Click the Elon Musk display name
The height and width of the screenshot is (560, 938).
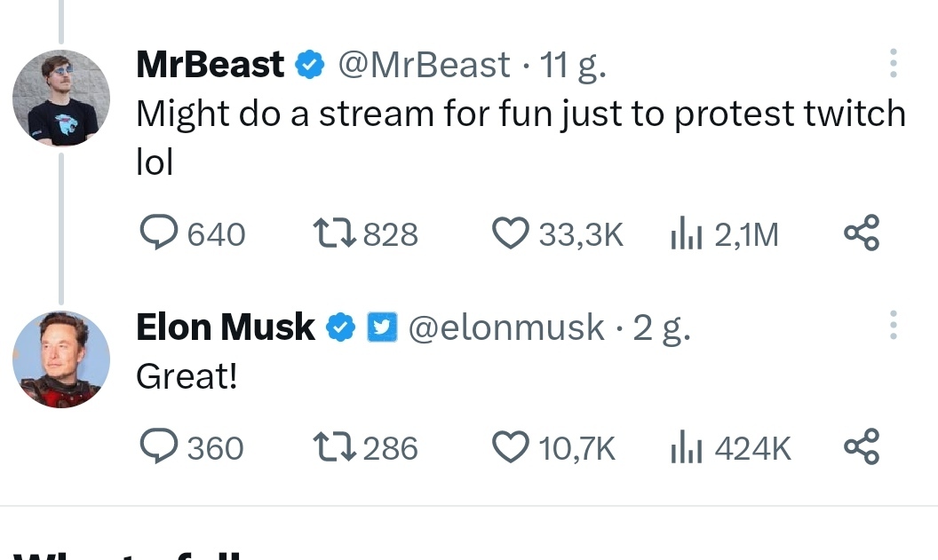(x=225, y=327)
